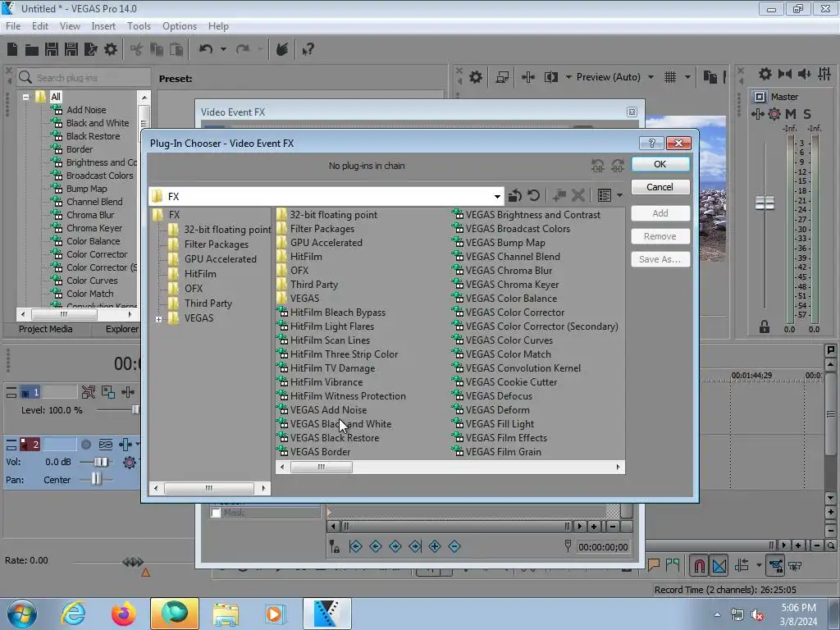Open Master FX gear icon

[774, 114]
